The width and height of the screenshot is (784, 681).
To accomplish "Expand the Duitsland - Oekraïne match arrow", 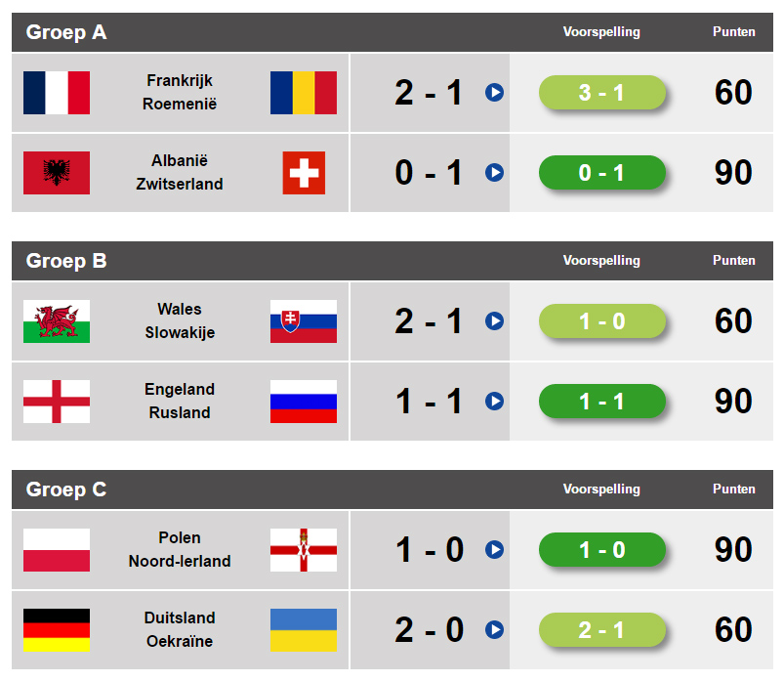I will [494, 630].
